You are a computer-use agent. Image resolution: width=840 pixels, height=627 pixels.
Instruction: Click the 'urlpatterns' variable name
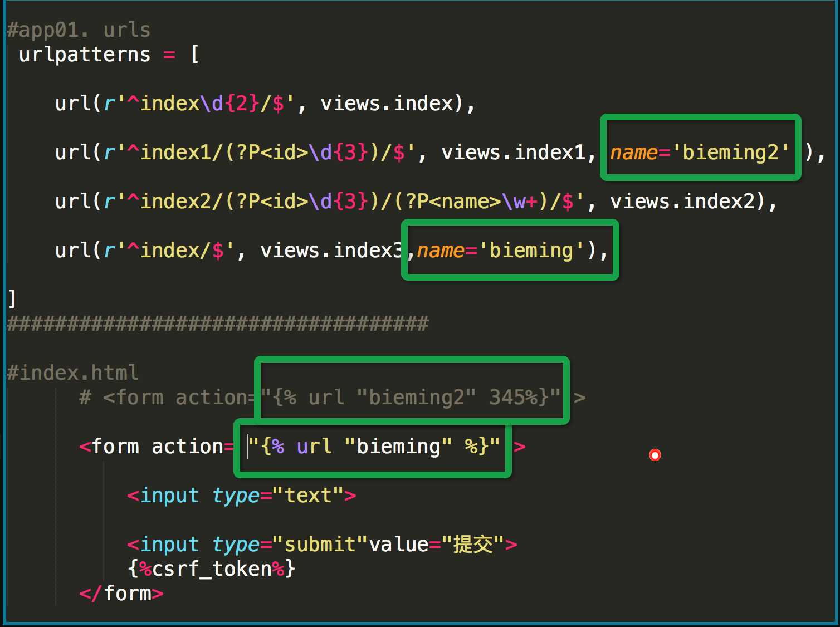click(85, 55)
